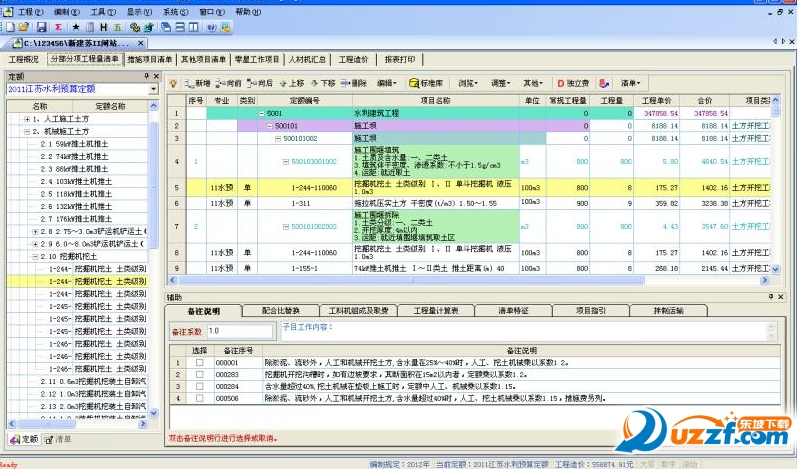
Task: Open the 2011江苏水利预算定额 dropdown
Action: click(153, 89)
